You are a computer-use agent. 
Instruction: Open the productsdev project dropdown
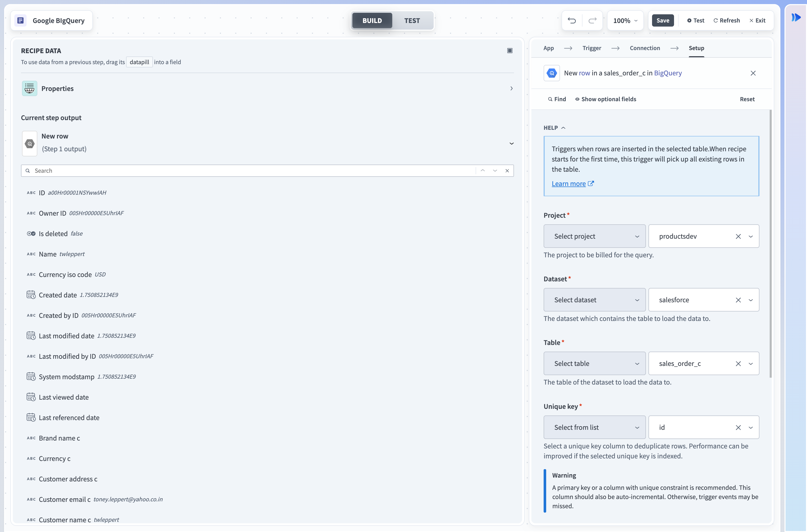pyautogui.click(x=751, y=236)
